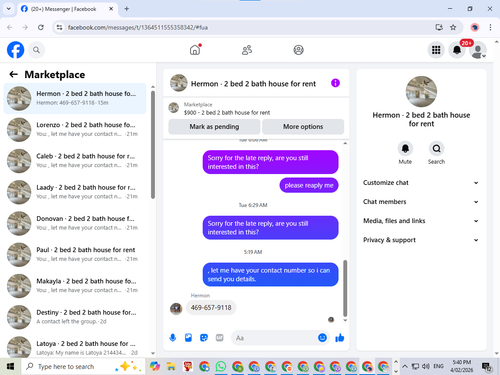Viewport: 500px width, 375px height.
Task: Open the taskbar clock showing 5:40 PM
Action: click(462, 366)
